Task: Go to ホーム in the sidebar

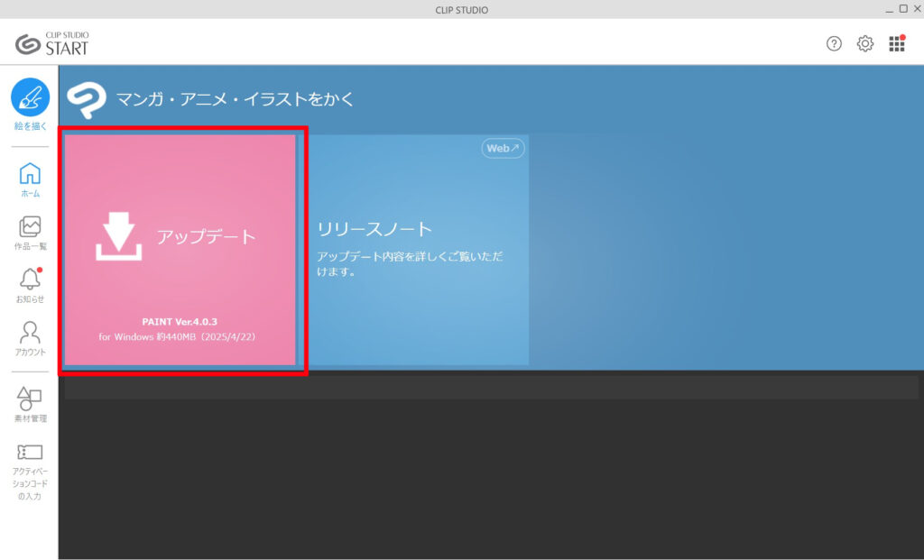Action: click(30, 179)
